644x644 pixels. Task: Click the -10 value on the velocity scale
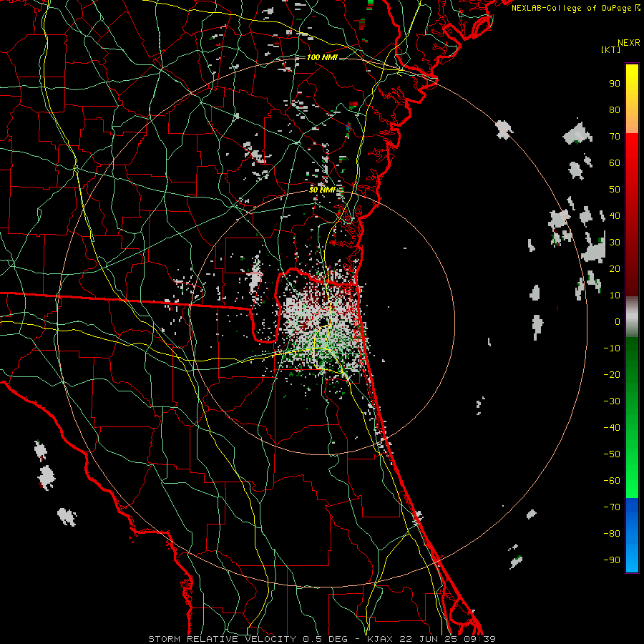612,348
